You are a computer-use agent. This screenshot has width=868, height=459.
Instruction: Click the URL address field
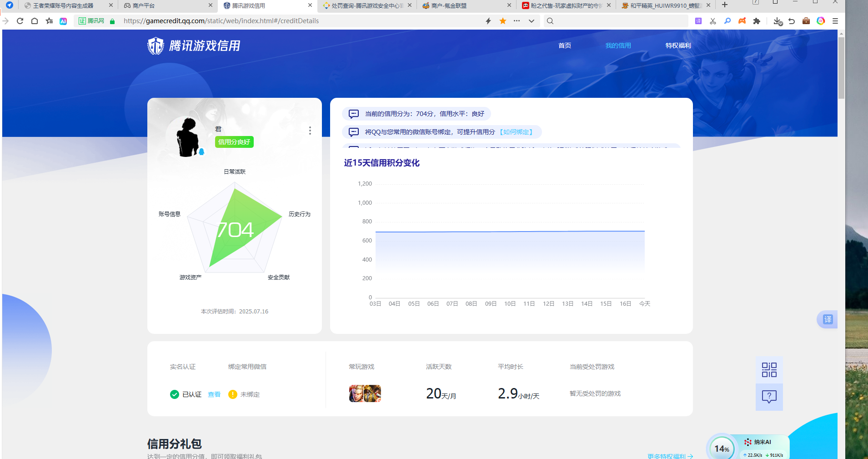[300, 21]
